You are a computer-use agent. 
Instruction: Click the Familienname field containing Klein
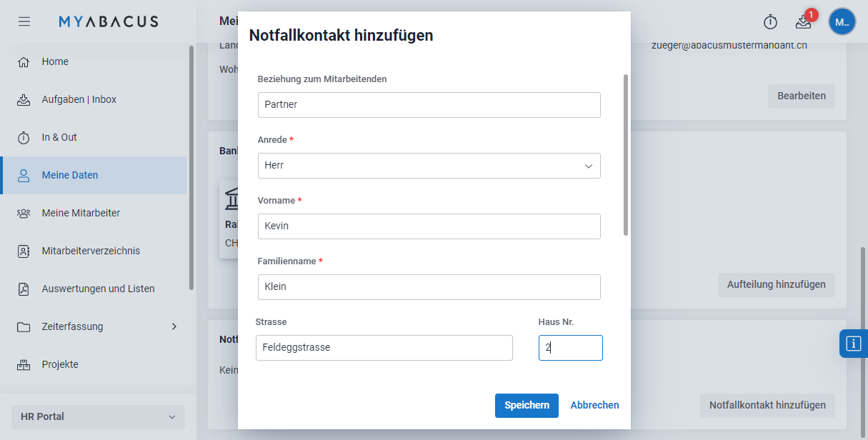[429, 286]
